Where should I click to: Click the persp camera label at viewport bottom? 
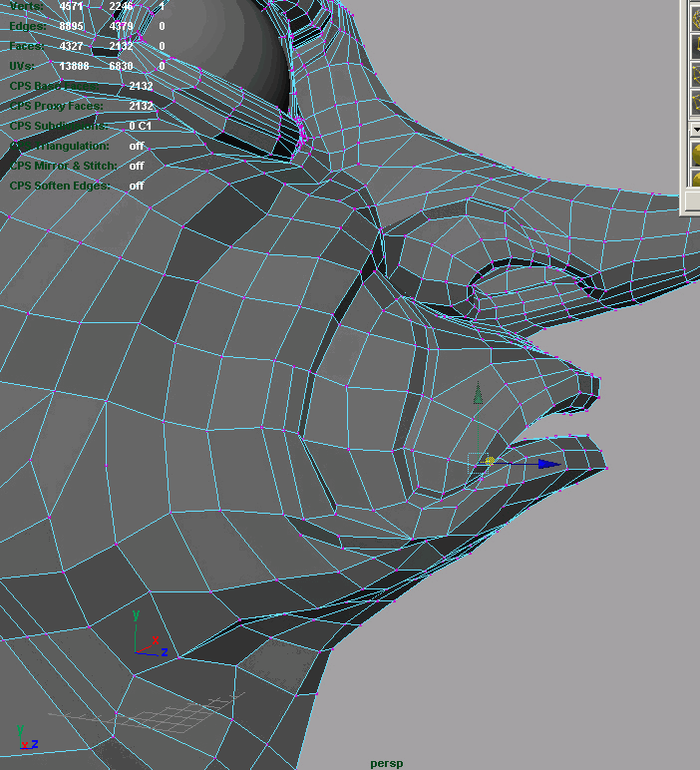click(x=387, y=763)
